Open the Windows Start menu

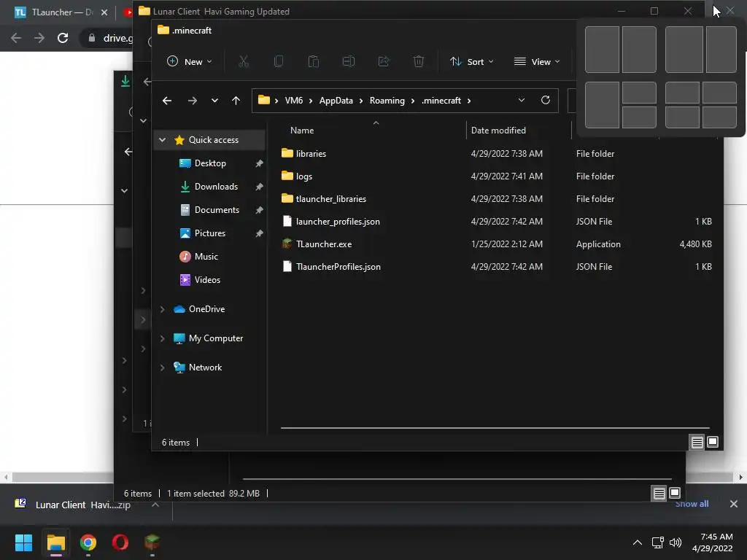click(23, 542)
